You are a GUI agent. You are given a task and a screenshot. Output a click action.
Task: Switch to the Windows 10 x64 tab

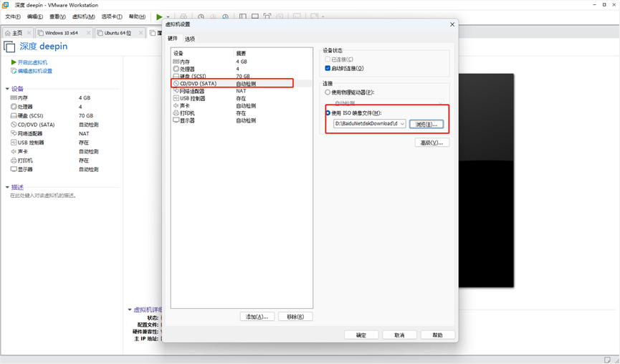64,33
